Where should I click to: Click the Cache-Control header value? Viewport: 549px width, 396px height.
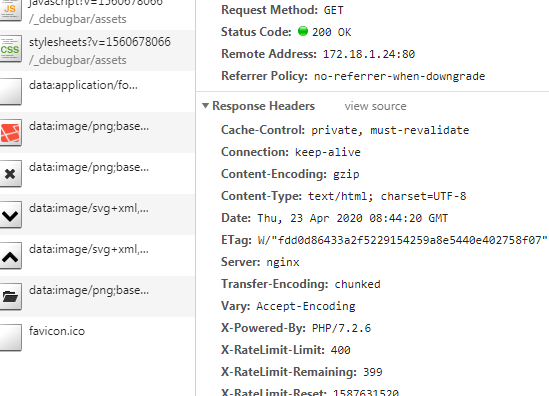click(390, 130)
